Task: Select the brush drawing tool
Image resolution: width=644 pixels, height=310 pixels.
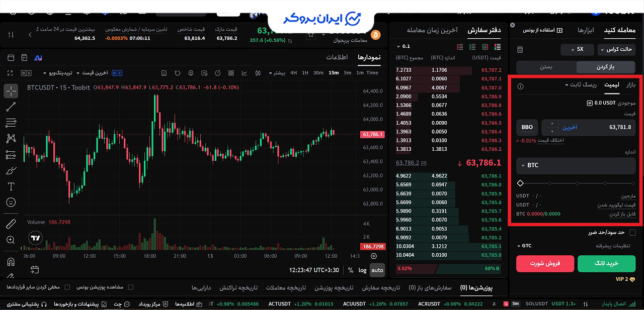Action: [x=11, y=171]
